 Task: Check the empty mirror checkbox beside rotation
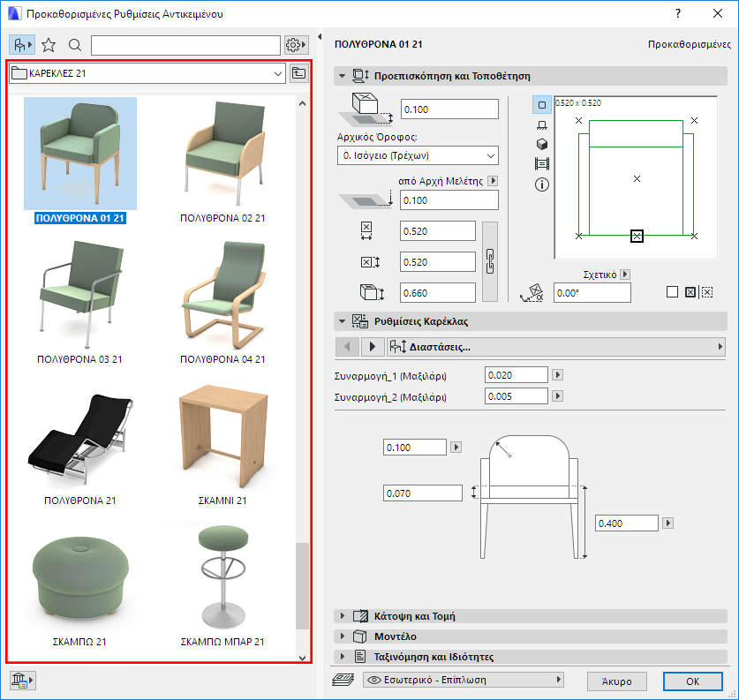[x=673, y=292]
